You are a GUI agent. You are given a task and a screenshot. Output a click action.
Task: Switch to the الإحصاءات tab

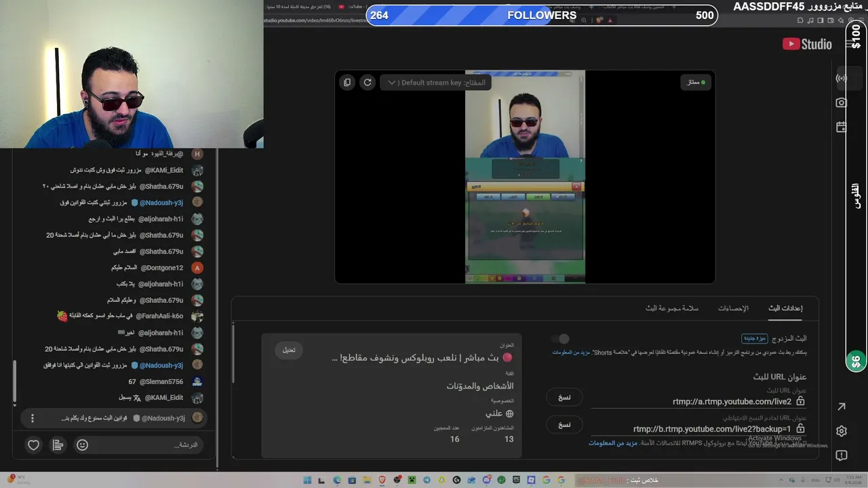click(x=733, y=308)
